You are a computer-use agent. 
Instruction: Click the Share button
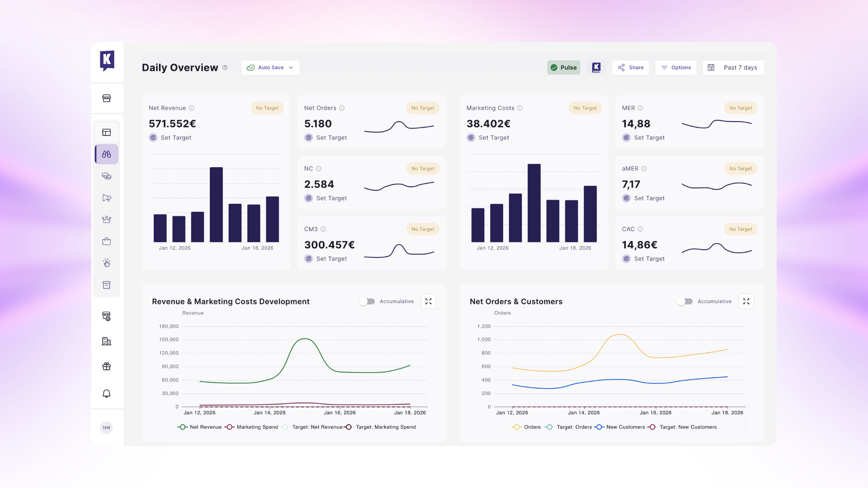tap(631, 67)
